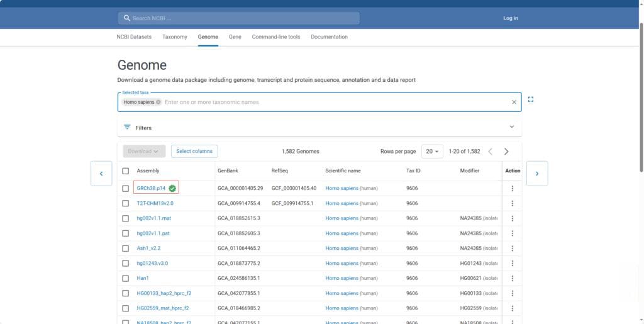
Task: Check the hg002v1.1.mat row checkbox
Action: click(x=126, y=218)
